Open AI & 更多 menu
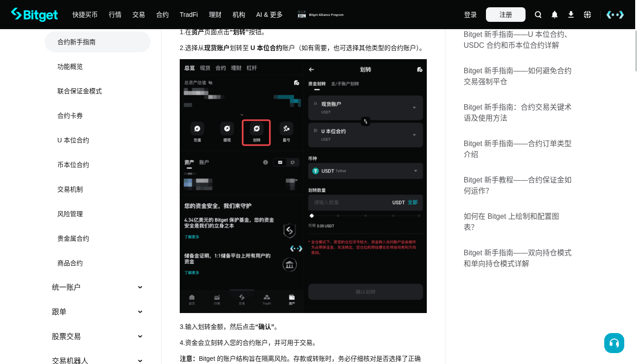637x364 pixels. (x=269, y=15)
